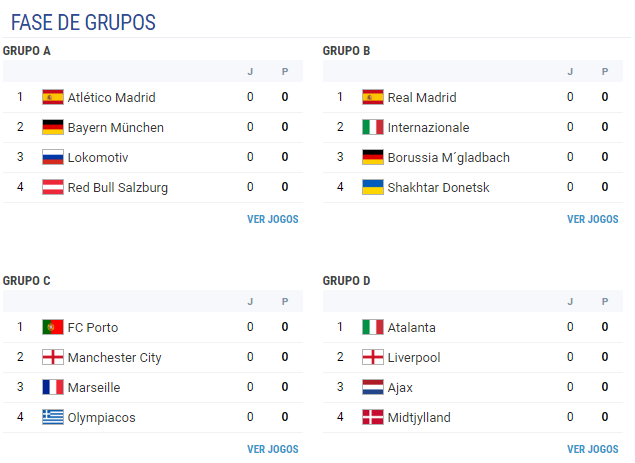Click the France flag beside Marseille
Viewport: 635px width, 463px height.
(x=53, y=387)
